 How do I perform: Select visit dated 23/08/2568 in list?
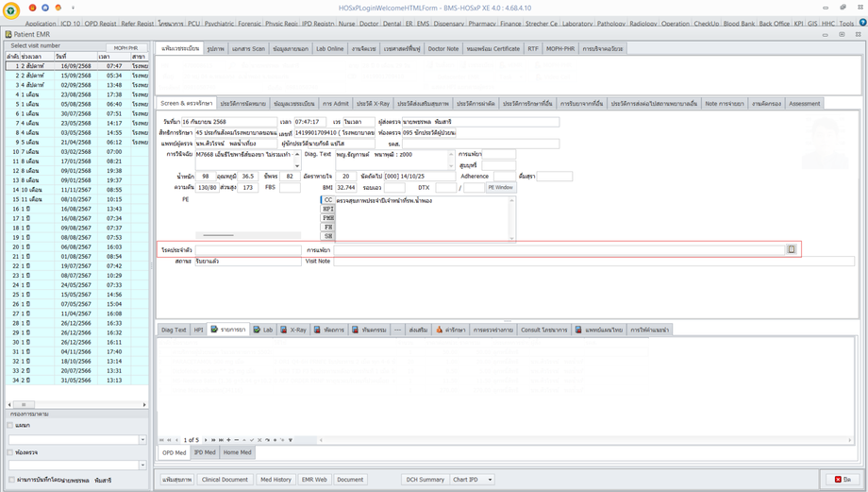tap(77, 94)
